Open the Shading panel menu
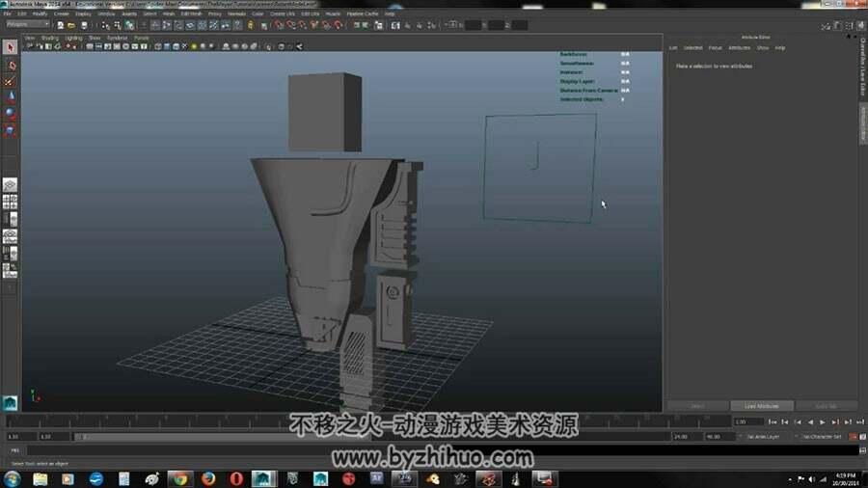868x488 pixels. 50,38
